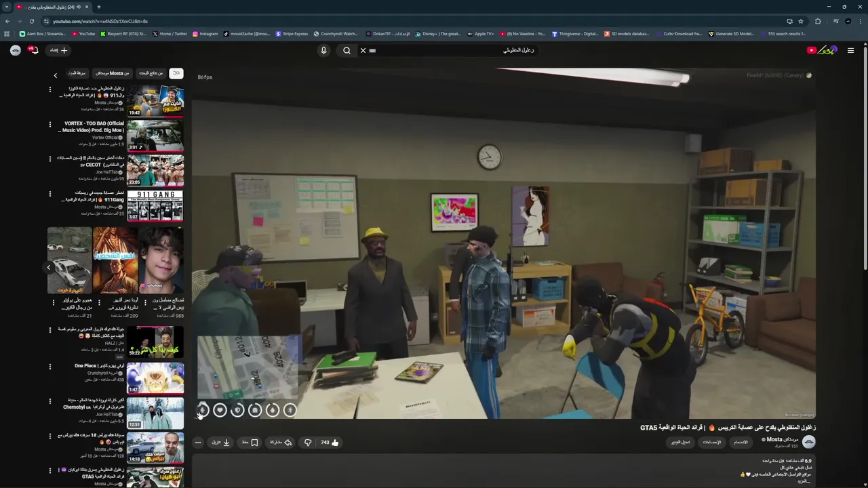Like the video with 743 likes
The height and width of the screenshot is (488, 868).
click(330, 443)
